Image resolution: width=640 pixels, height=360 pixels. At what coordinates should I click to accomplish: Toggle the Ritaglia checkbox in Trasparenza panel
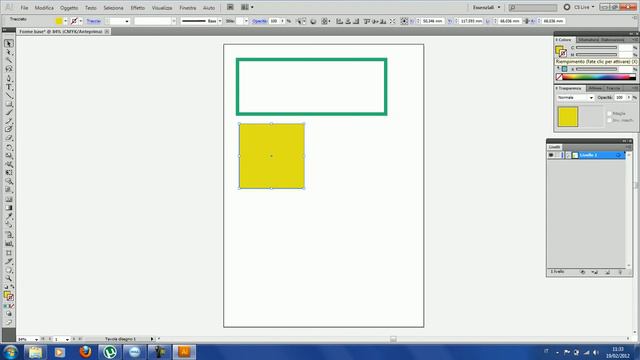pos(609,113)
